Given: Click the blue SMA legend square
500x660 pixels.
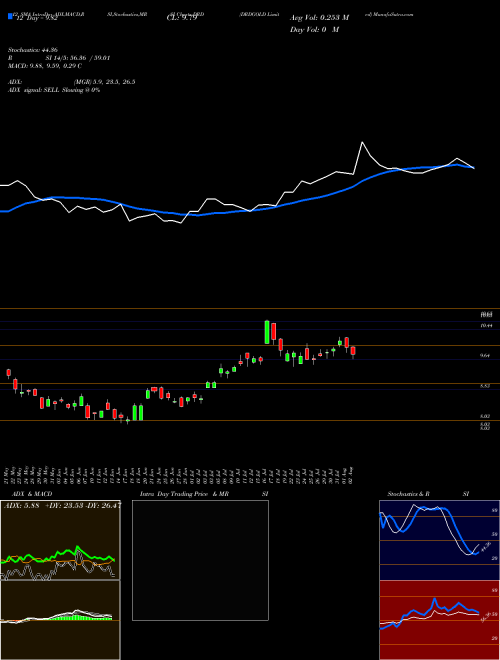Looking at the screenshot, I should (x=11, y=17).
